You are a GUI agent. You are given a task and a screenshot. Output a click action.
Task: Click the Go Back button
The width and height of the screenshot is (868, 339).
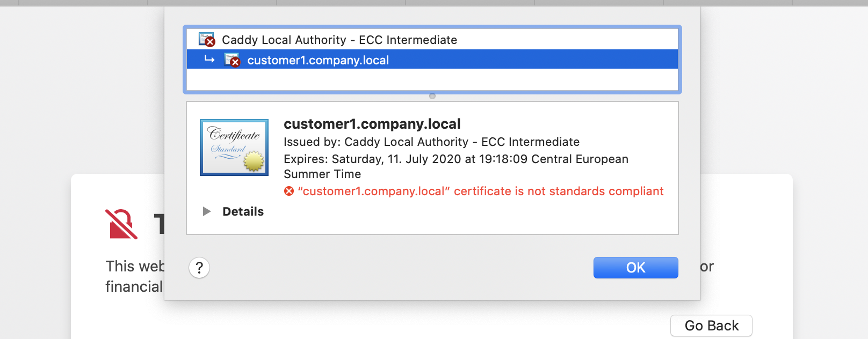coord(711,325)
